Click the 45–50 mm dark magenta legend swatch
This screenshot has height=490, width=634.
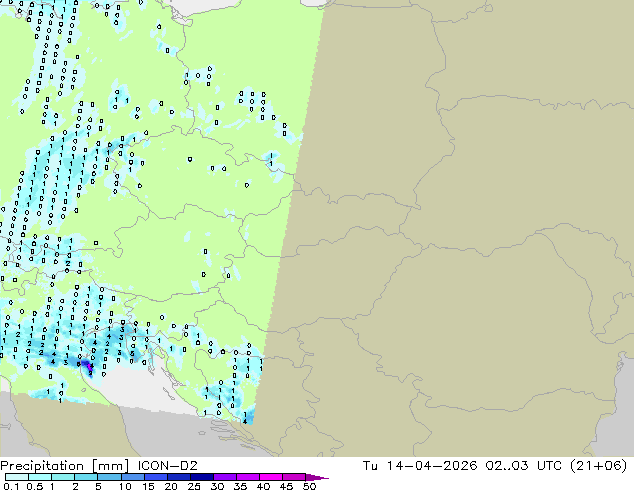(294, 477)
